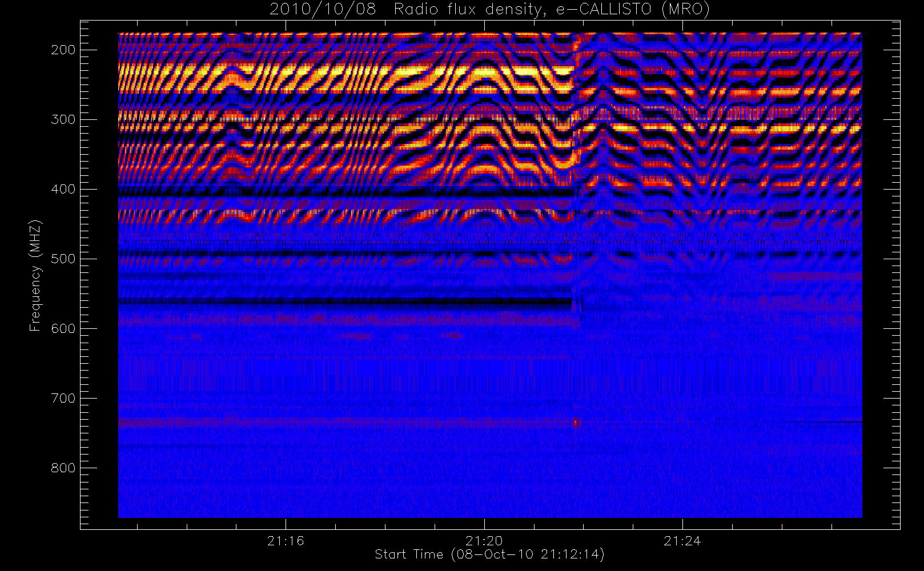
Task: Click the 600 frequency tick label
Action: pyautogui.click(x=63, y=328)
